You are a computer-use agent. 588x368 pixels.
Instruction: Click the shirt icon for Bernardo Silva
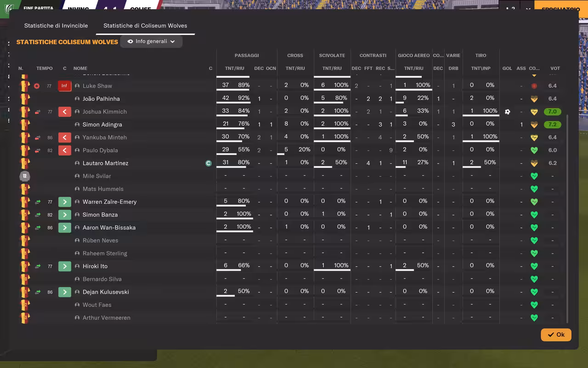[x=25, y=279]
